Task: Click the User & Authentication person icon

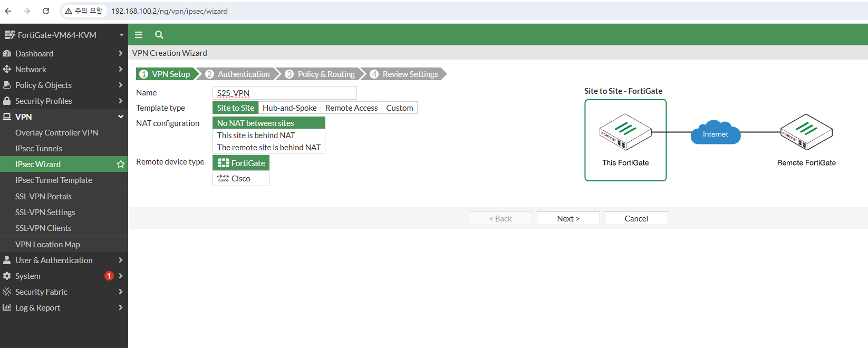Action: (x=7, y=260)
